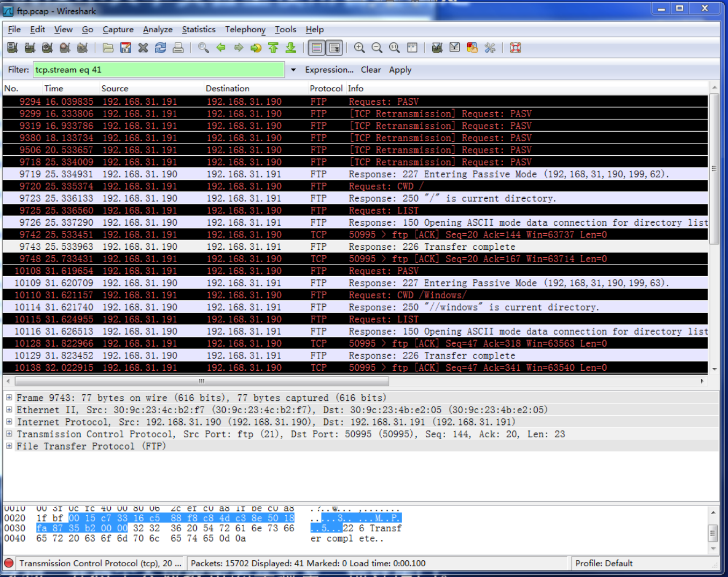This screenshot has height=577, width=728.
Task: Click the display filter input field
Action: 159,70
